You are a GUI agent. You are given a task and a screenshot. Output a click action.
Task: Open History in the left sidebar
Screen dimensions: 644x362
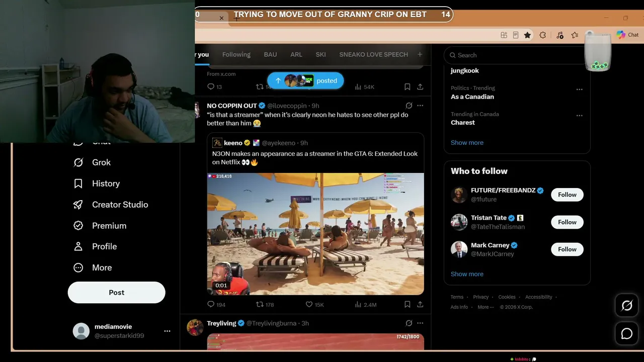tap(97, 184)
